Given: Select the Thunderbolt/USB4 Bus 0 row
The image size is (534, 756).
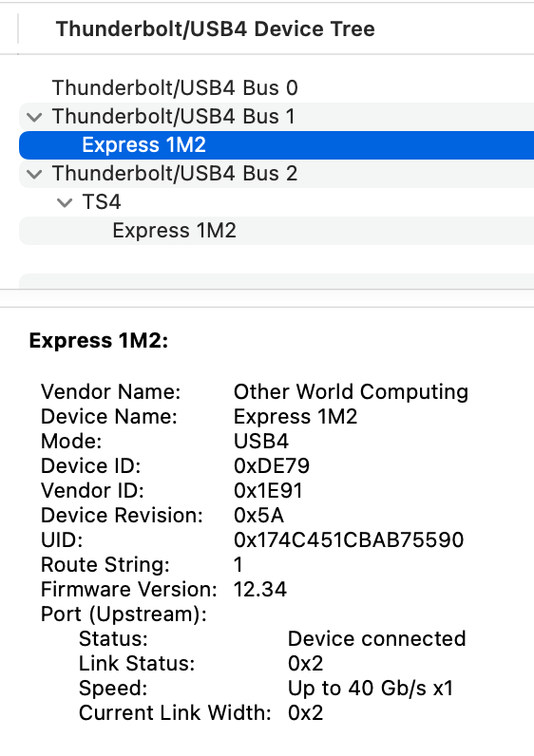Looking at the screenshot, I should click(277, 88).
